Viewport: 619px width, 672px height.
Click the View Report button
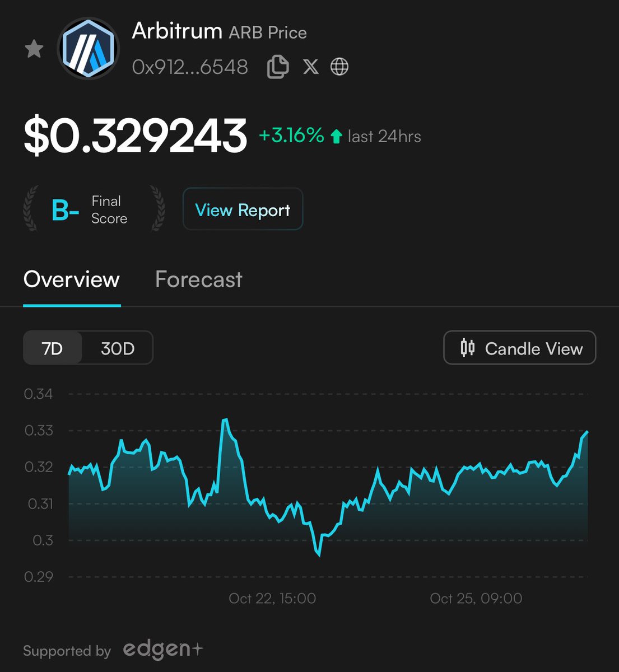click(243, 209)
